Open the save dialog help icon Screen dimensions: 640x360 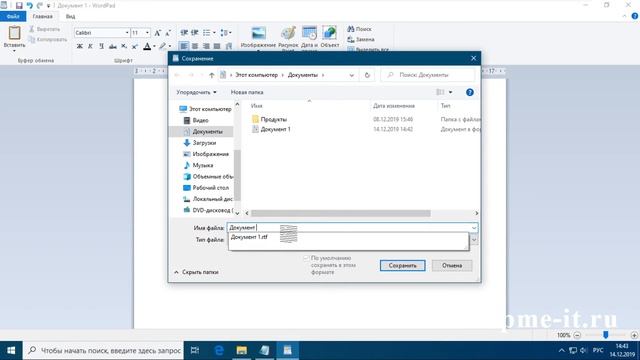coord(470,92)
